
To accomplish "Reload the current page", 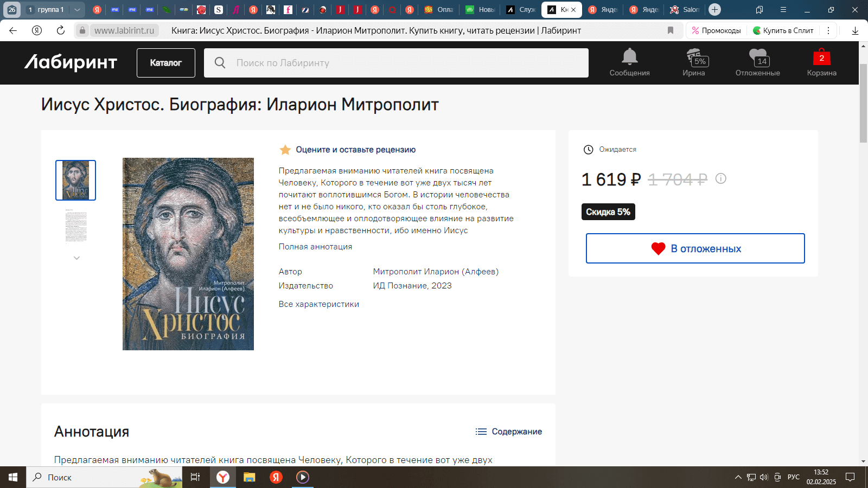I will pyautogui.click(x=61, y=30).
